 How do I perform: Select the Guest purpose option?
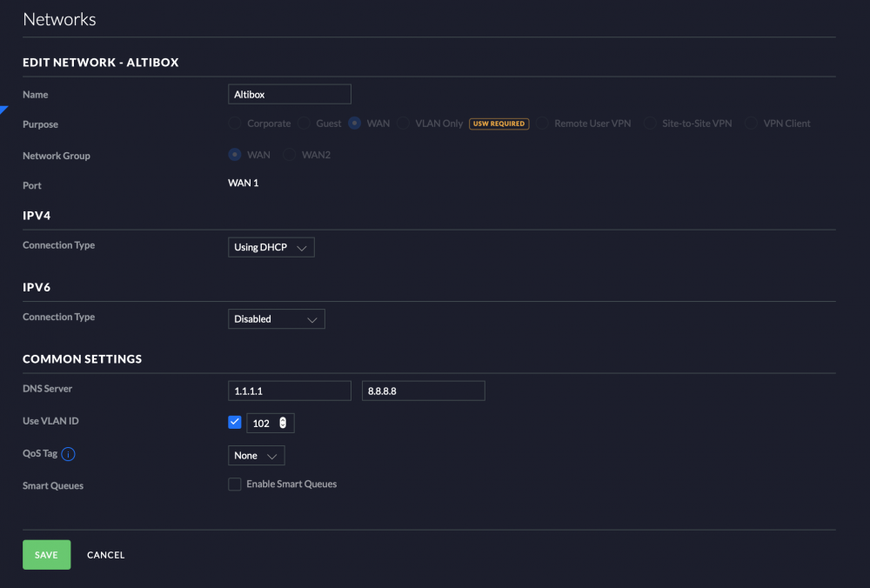304,124
